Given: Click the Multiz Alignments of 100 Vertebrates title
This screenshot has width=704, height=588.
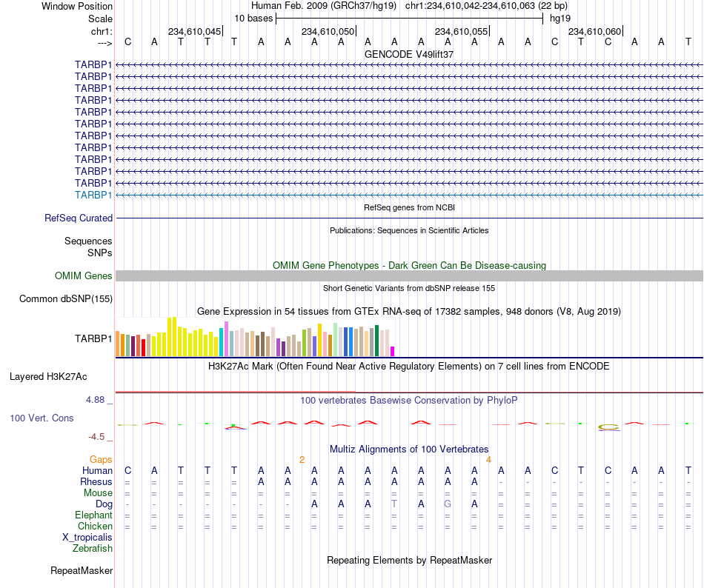Looking at the screenshot, I should click(409, 449).
